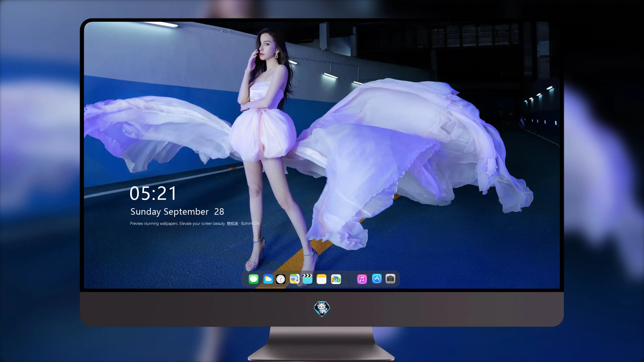Open the Clock app in the dock
This screenshot has width=644, height=362.
pos(281,279)
